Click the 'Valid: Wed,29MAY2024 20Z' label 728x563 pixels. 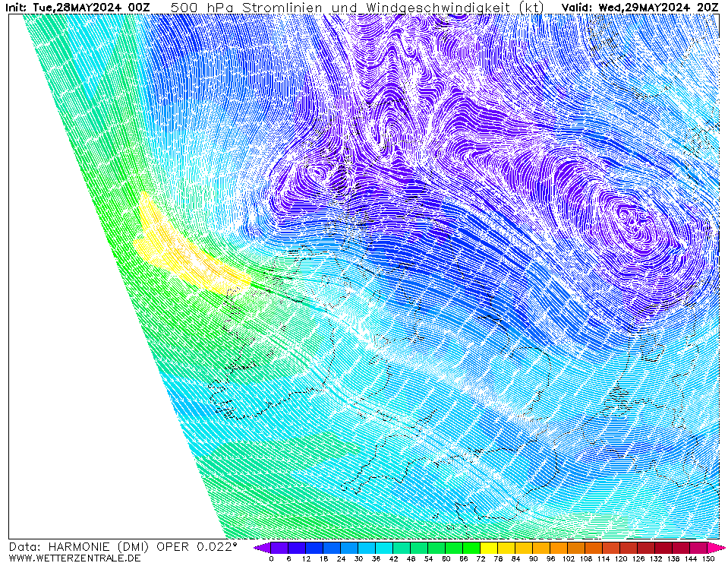coord(640,8)
